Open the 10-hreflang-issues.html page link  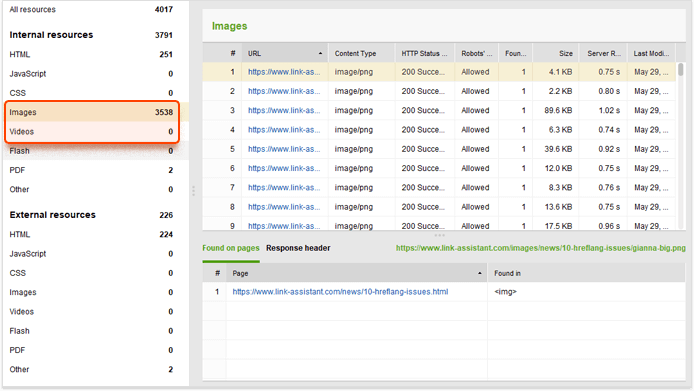tap(340, 292)
